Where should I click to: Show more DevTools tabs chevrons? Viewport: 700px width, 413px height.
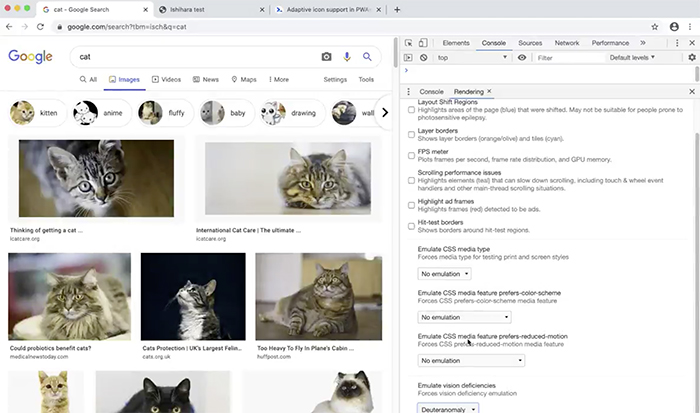click(643, 43)
